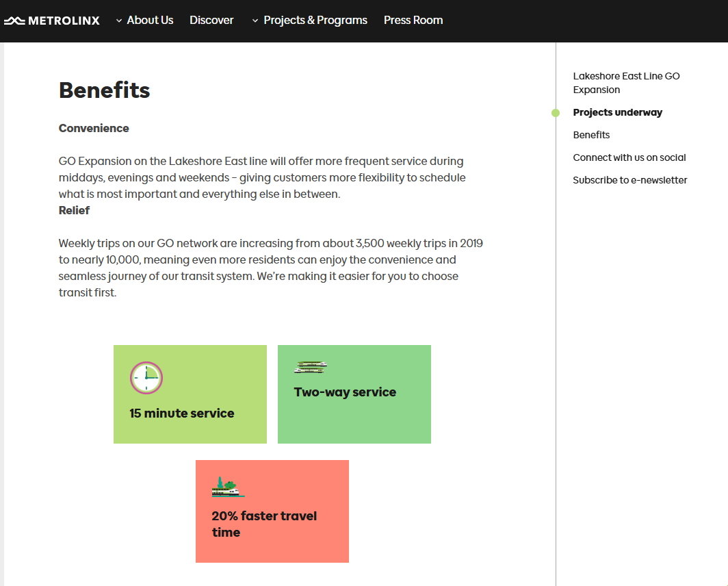Open the About Us menu
The image size is (728, 586).
point(150,21)
